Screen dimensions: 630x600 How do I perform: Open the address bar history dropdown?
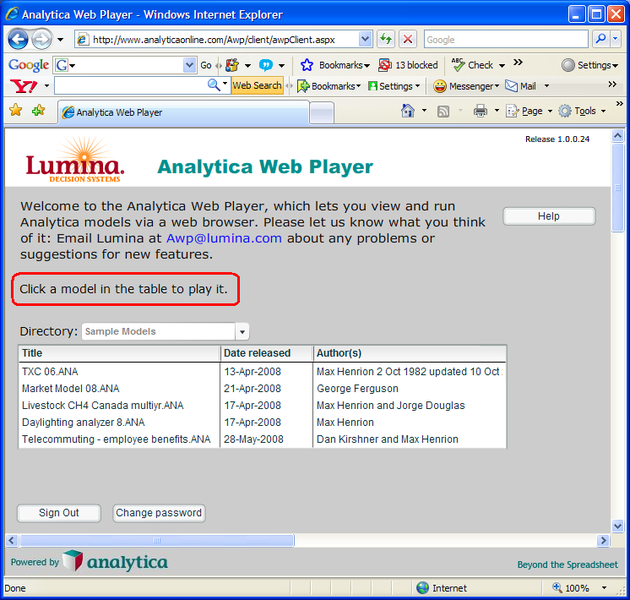pos(365,39)
